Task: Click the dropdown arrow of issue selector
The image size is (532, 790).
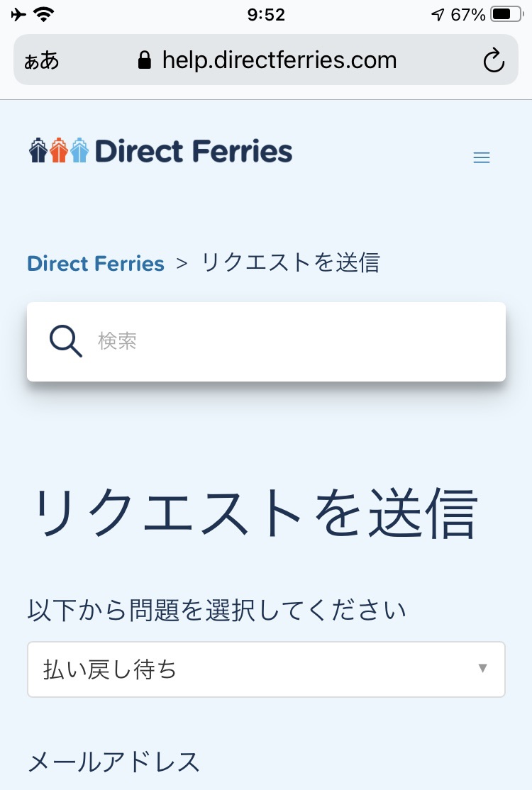Action: [482, 668]
